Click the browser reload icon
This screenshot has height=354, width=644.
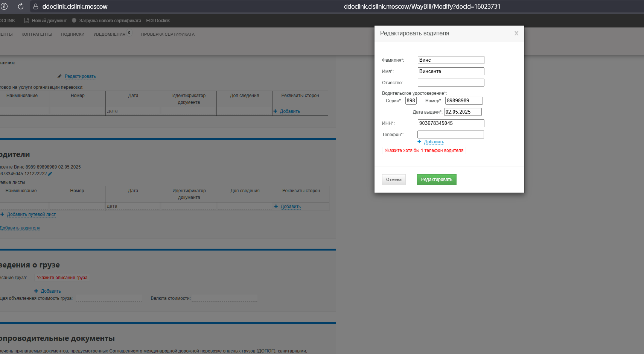click(21, 6)
